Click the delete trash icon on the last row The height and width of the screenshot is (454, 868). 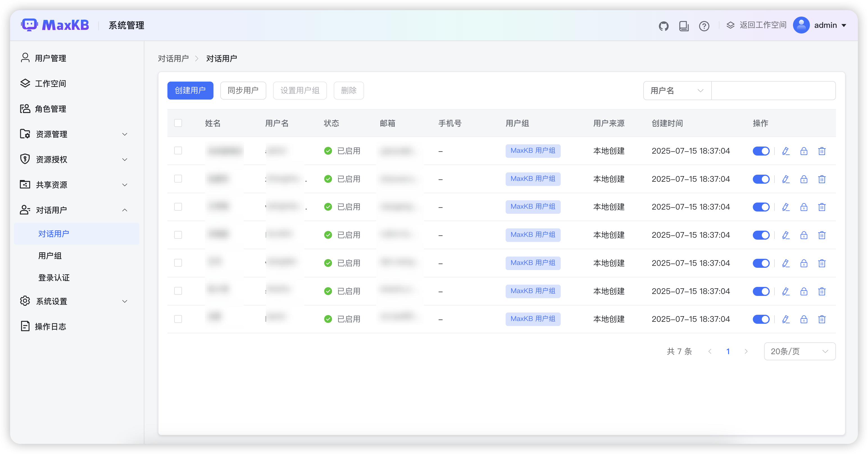click(x=822, y=319)
